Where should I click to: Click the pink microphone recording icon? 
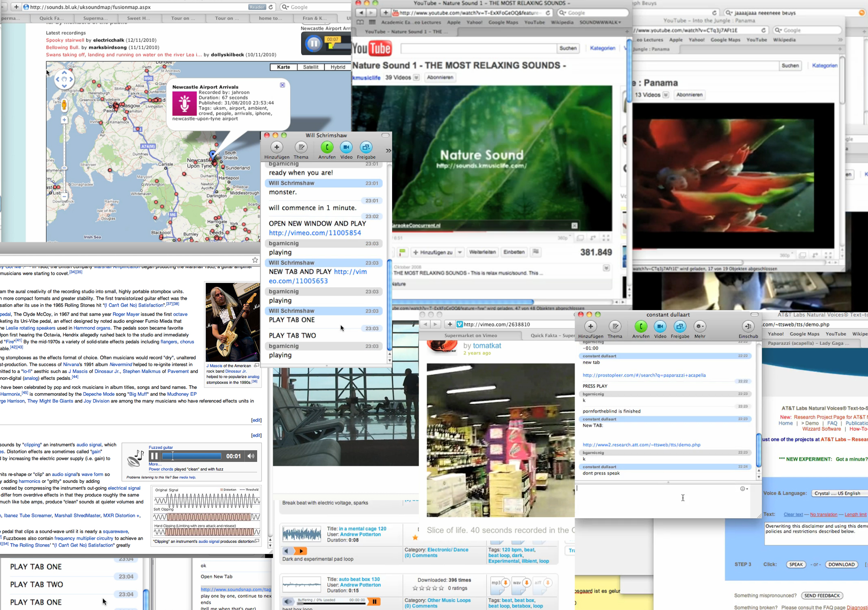coord(184,103)
